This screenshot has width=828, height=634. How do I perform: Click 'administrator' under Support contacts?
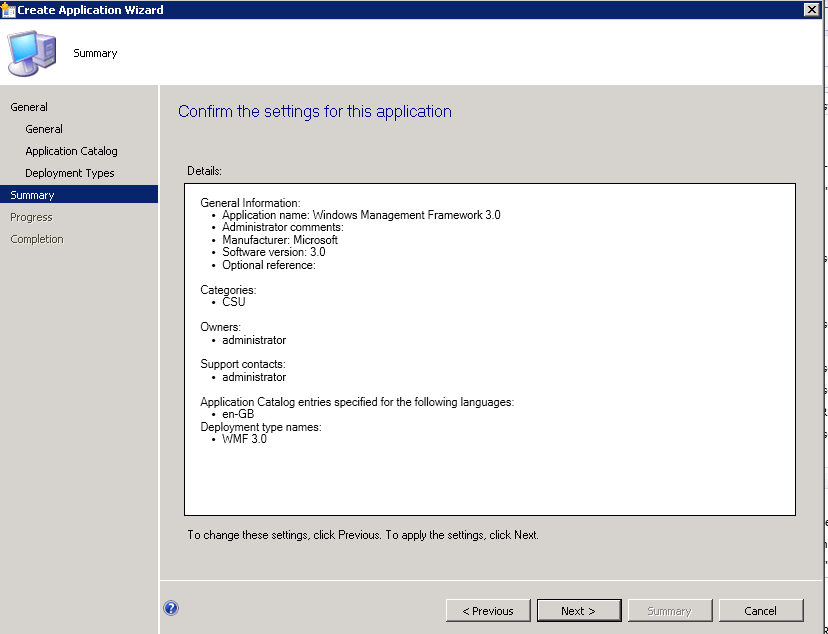(x=254, y=377)
